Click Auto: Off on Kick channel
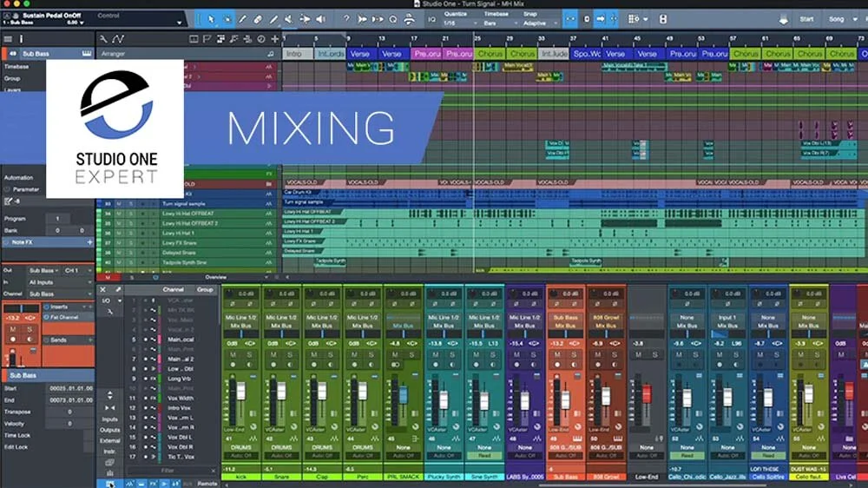This screenshot has width=868, height=488. (240, 455)
